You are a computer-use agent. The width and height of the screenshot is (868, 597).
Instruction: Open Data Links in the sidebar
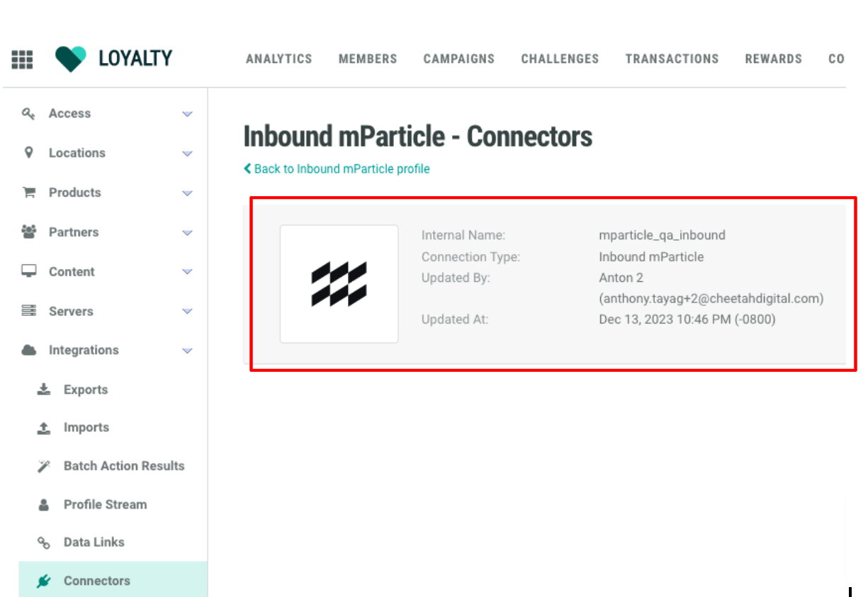[x=94, y=542]
